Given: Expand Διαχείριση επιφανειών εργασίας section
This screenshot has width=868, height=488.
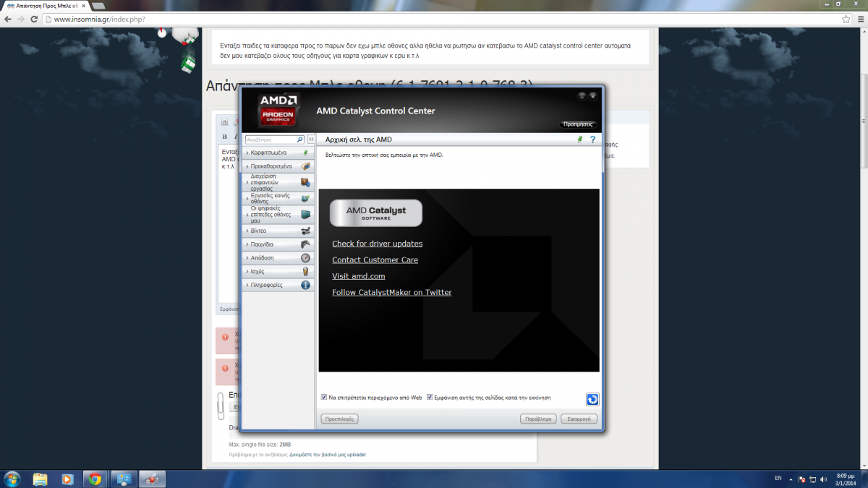Looking at the screenshot, I should click(x=278, y=182).
